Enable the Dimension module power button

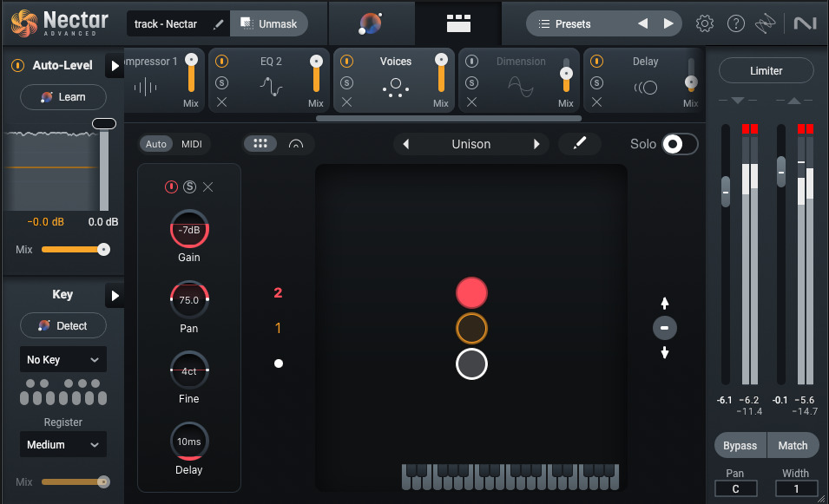click(x=471, y=62)
